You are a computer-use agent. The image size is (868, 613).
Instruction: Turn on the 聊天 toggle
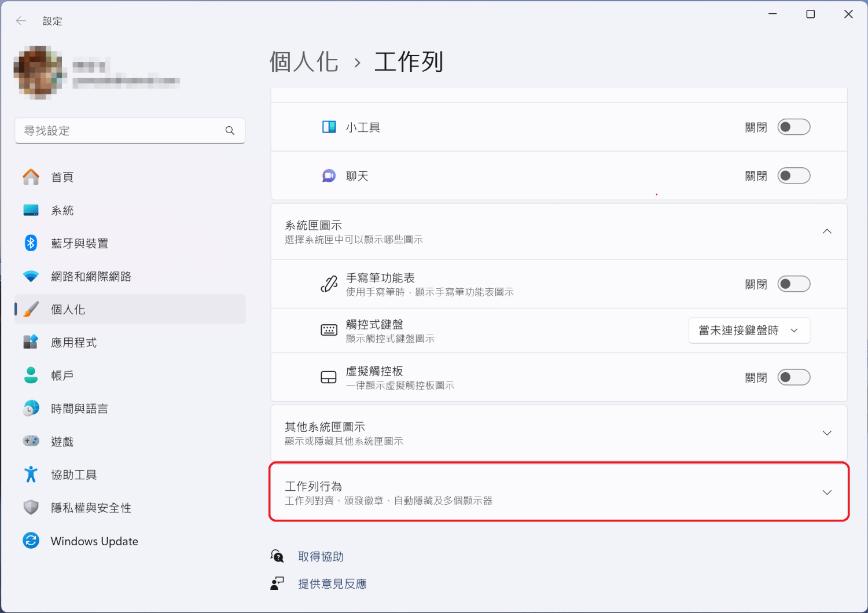coord(793,175)
